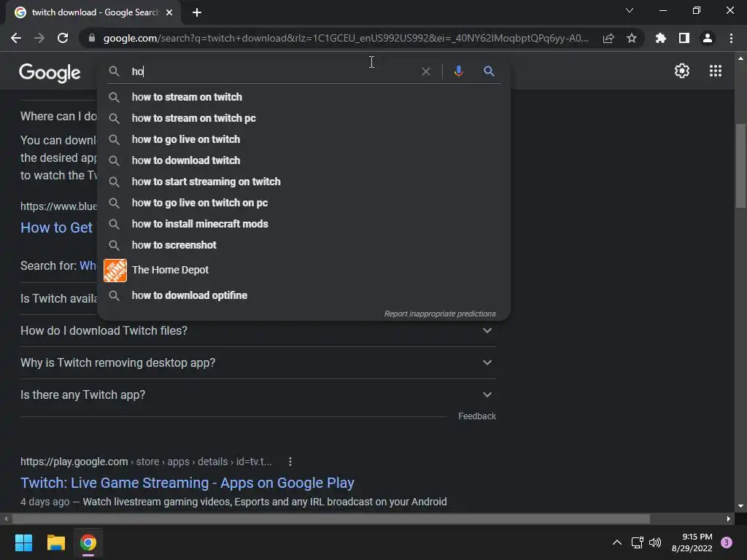Bookmark this tab with star icon

pos(632,38)
